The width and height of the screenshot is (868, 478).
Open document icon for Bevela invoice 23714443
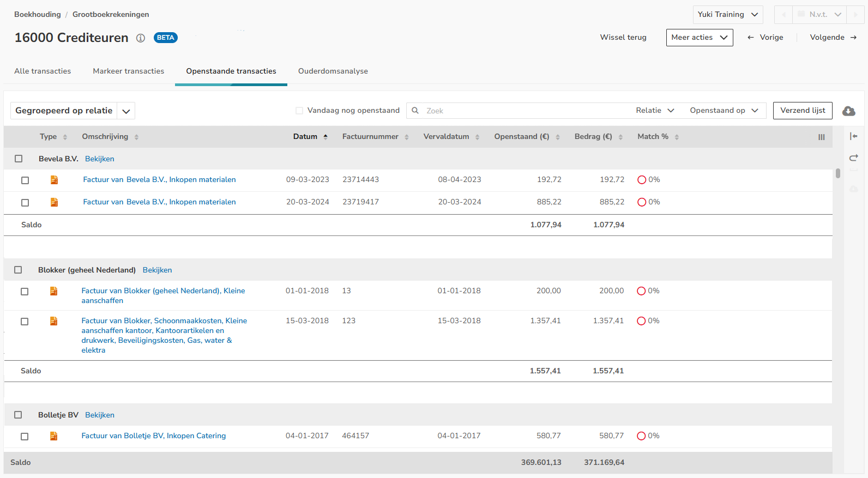coord(54,180)
